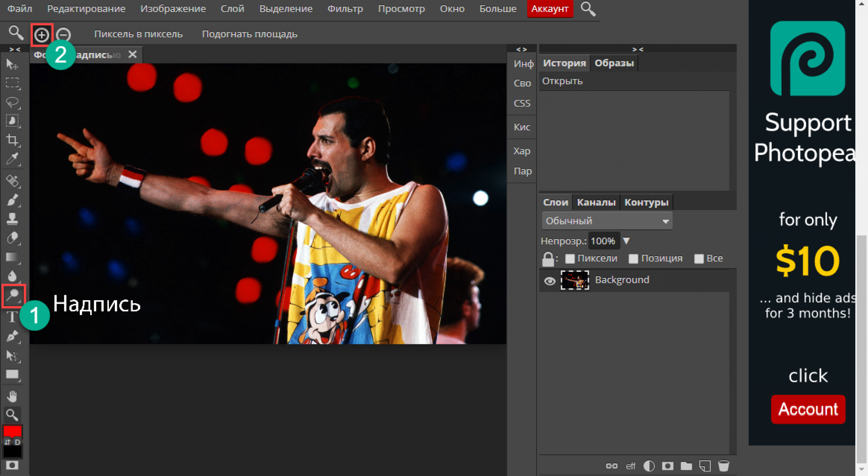Select the Gradient tool
This screenshot has height=476, width=868.
click(12, 257)
